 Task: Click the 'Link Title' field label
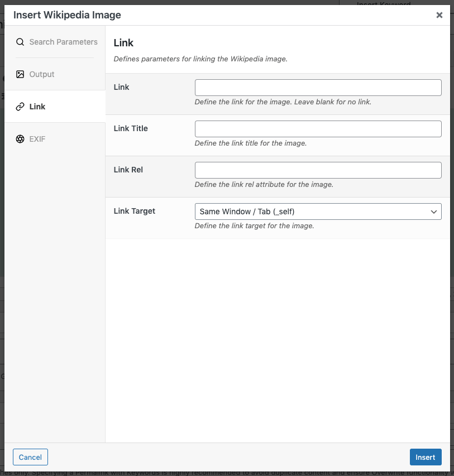click(x=131, y=128)
